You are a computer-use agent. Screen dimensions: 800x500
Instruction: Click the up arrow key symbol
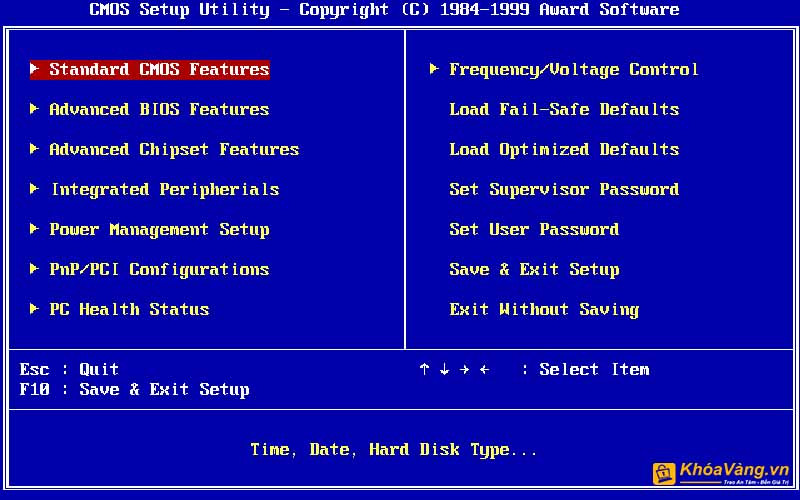pos(424,369)
